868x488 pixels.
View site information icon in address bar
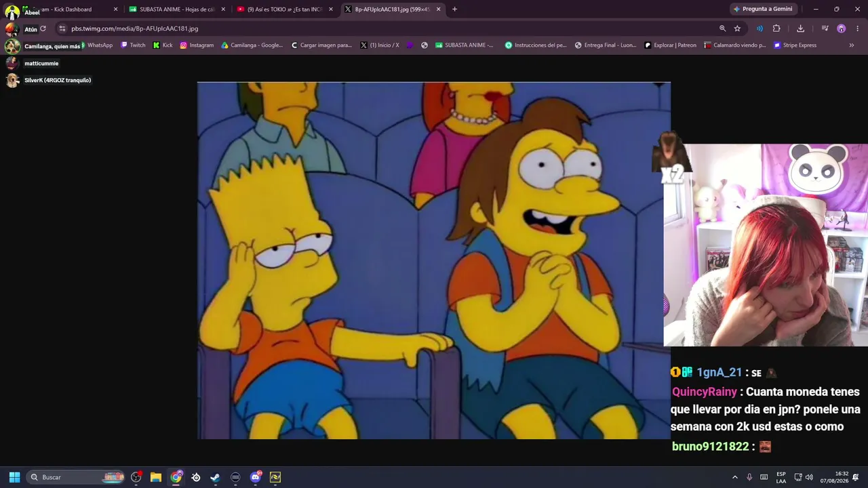(62, 28)
